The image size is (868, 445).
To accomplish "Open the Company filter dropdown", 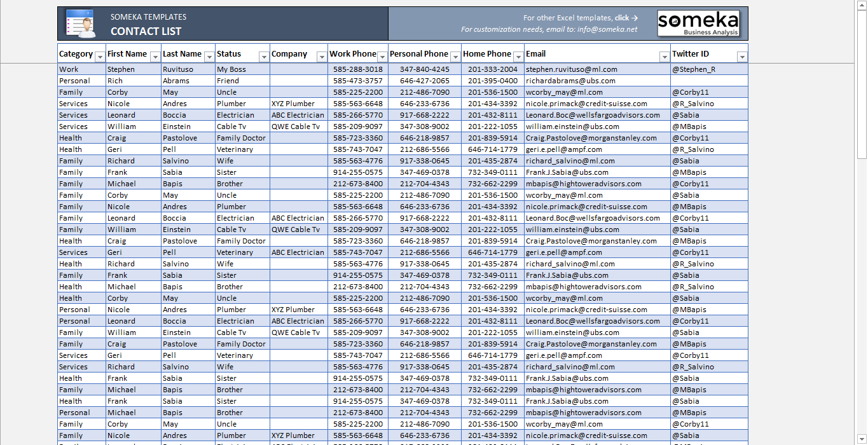I will 320,56.
